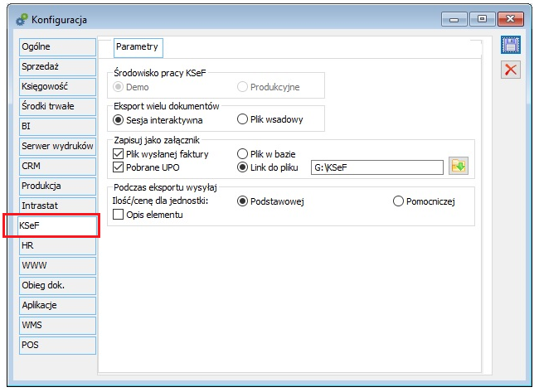
Task: Switch to the Aplikacje section
Action: 57,306
